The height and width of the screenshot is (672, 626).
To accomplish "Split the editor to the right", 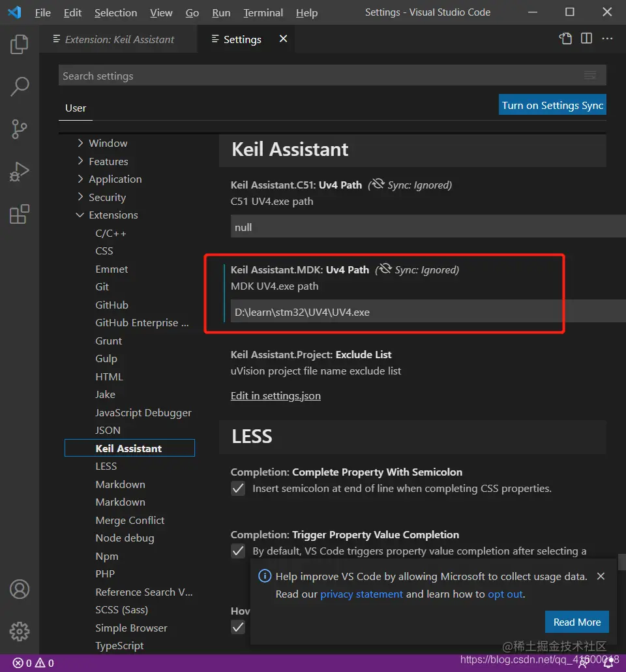I will (587, 38).
